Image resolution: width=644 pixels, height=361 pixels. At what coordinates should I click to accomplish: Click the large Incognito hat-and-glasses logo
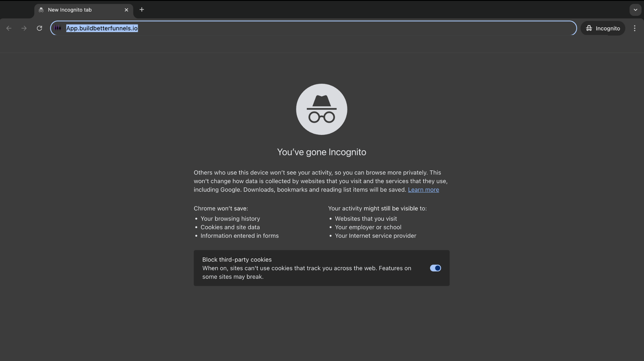322,109
